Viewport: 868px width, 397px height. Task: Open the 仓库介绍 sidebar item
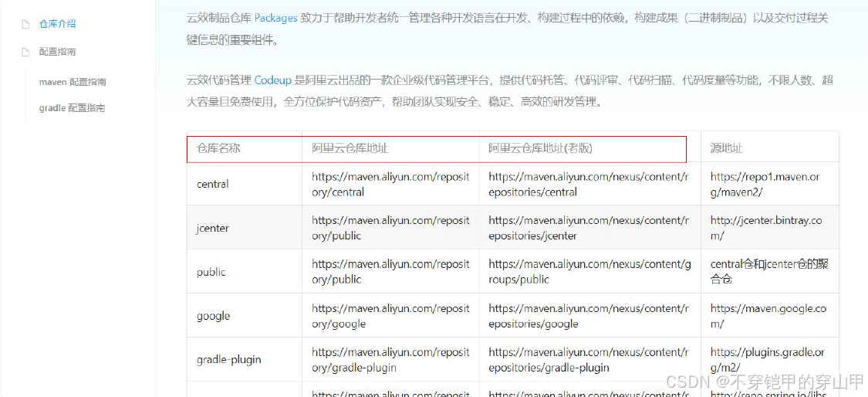[x=57, y=24]
